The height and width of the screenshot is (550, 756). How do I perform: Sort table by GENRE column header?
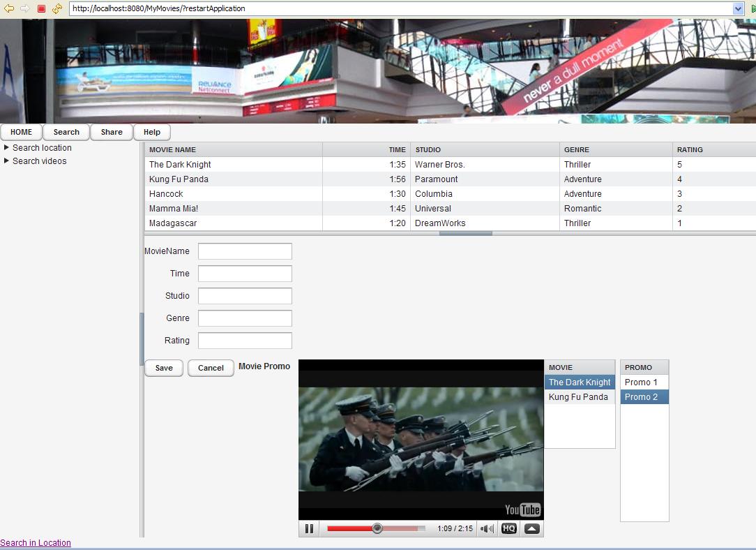pos(617,149)
